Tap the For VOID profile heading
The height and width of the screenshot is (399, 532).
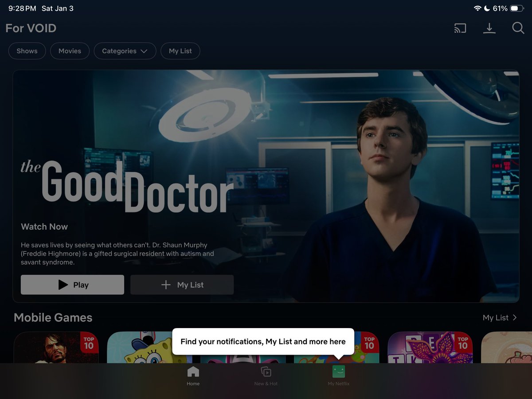tap(31, 28)
